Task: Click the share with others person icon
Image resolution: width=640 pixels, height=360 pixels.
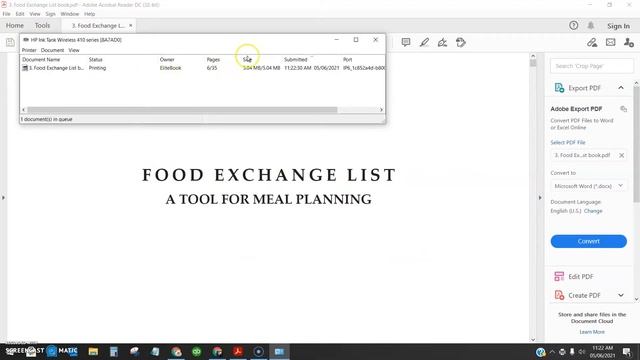Action: point(629,42)
